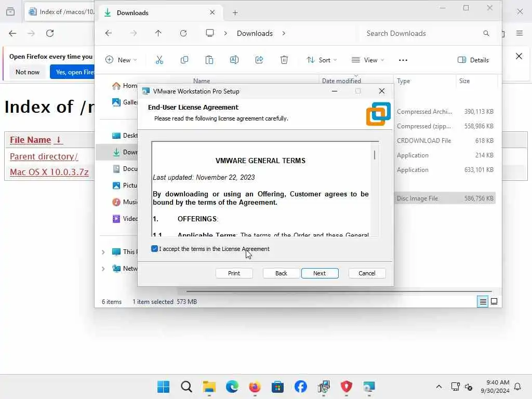This screenshot has width=532, height=399.
Task: Show hidden system tray icons
Action: coord(439,387)
